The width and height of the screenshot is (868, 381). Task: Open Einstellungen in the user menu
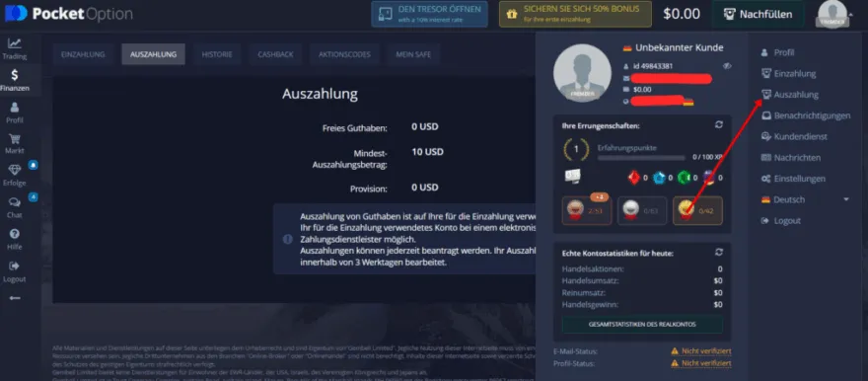click(793, 179)
